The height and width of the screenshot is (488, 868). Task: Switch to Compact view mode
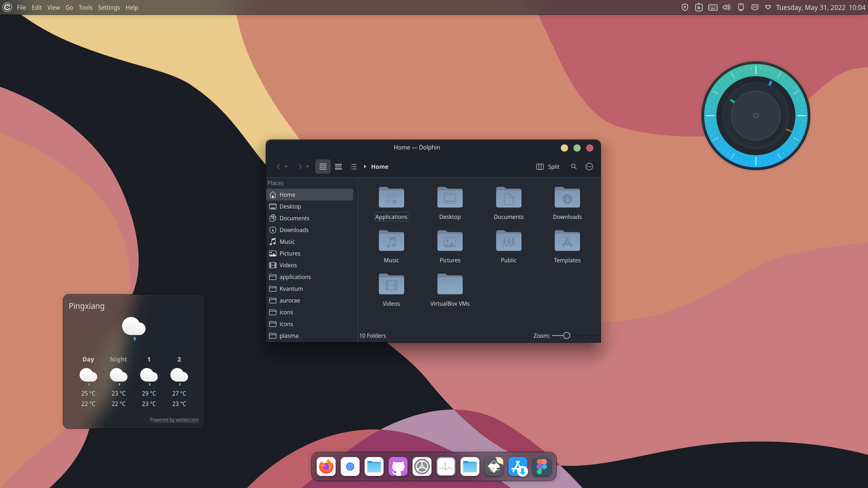point(338,167)
